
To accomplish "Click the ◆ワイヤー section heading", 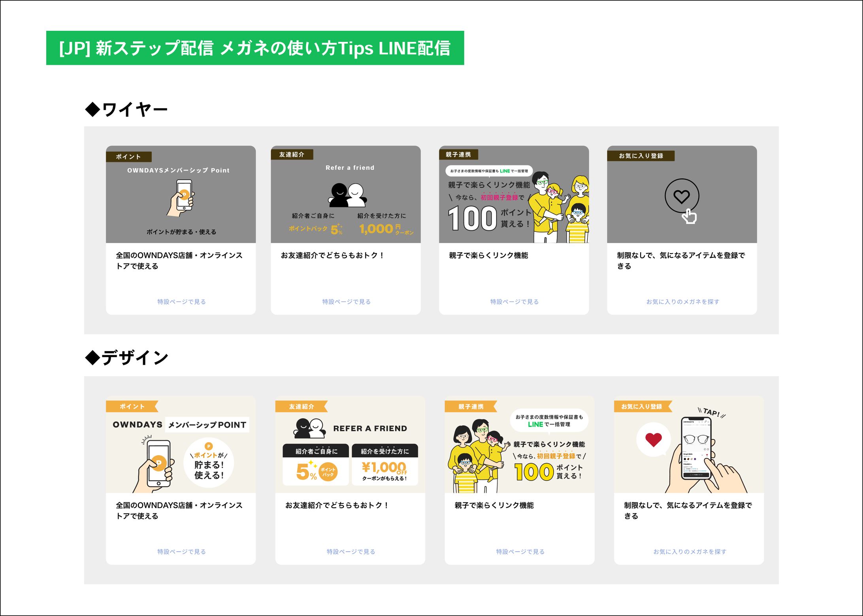I will pos(126,109).
